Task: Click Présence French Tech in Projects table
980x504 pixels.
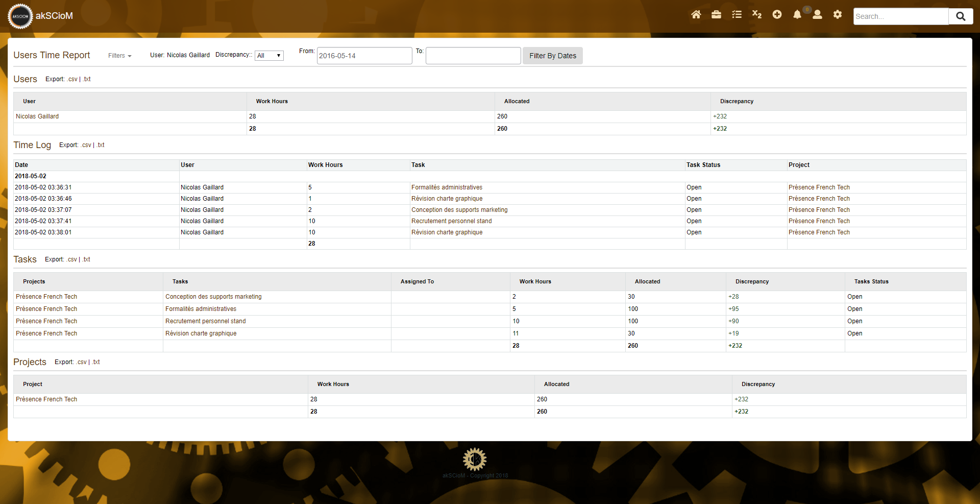Action: pyautogui.click(x=46, y=399)
